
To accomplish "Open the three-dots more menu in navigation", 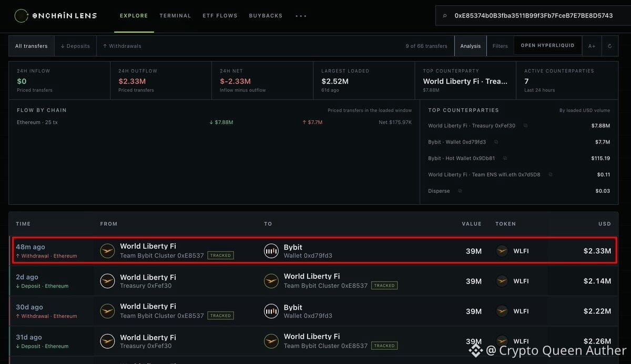I will (301, 16).
